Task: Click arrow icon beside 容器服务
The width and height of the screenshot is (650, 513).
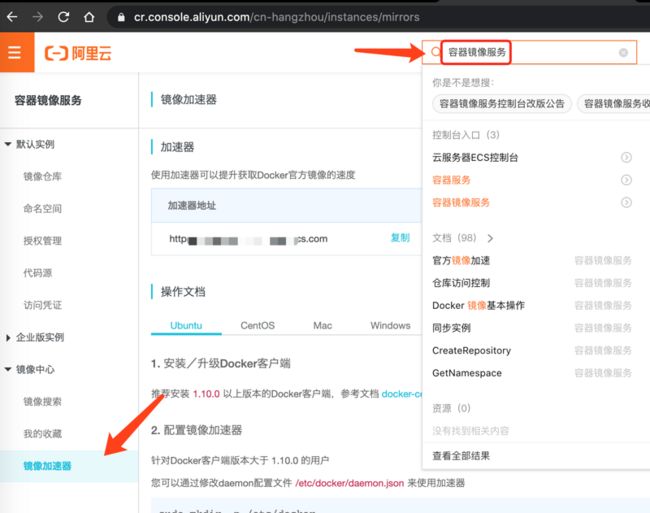Action: click(626, 180)
